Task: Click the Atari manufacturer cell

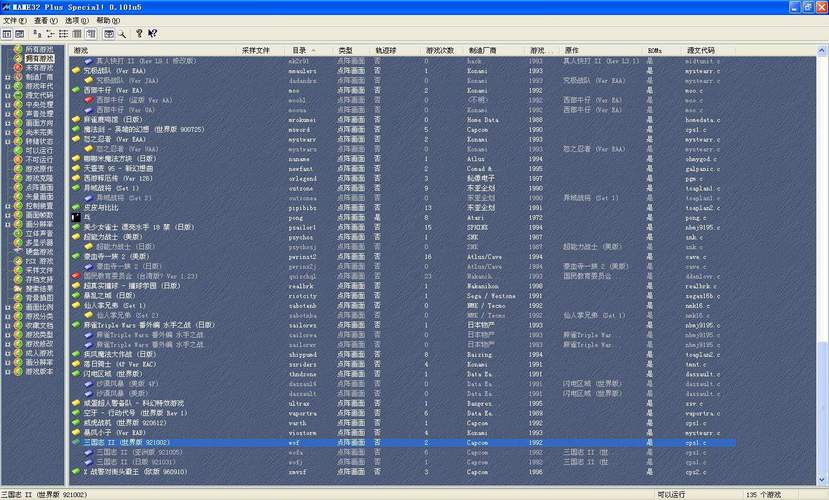Action: pos(475,218)
